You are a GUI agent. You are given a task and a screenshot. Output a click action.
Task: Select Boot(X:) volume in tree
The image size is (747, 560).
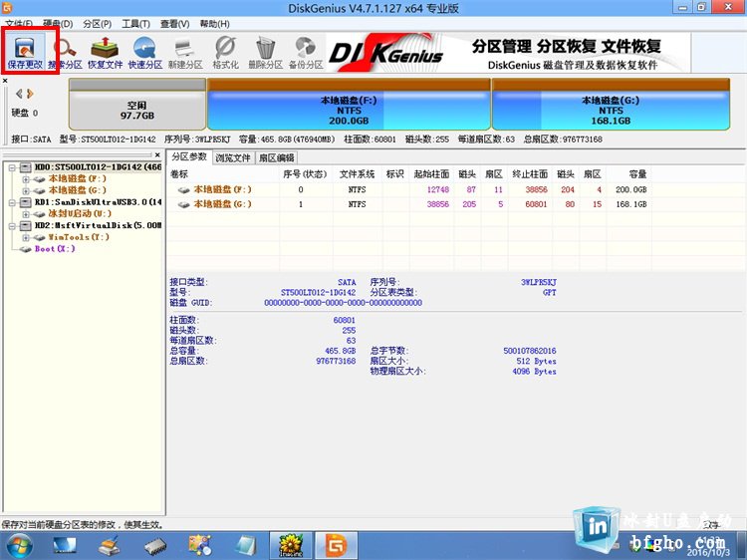(x=55, y=249)
